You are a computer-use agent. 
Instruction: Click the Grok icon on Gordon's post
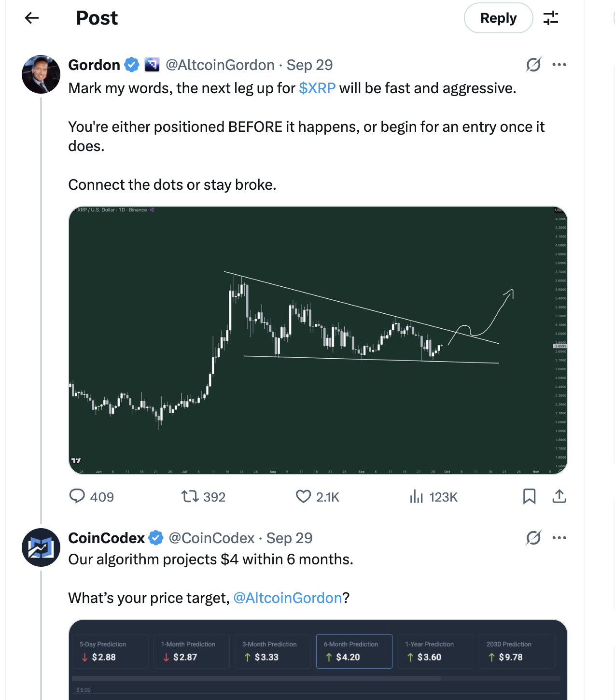click(x=533, y=65)
